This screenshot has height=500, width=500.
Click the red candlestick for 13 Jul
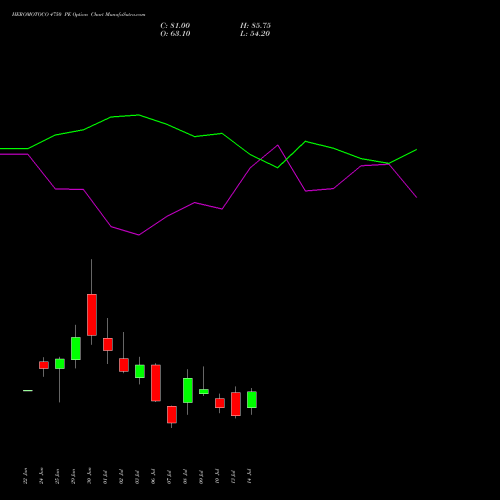tap(236, 404)
